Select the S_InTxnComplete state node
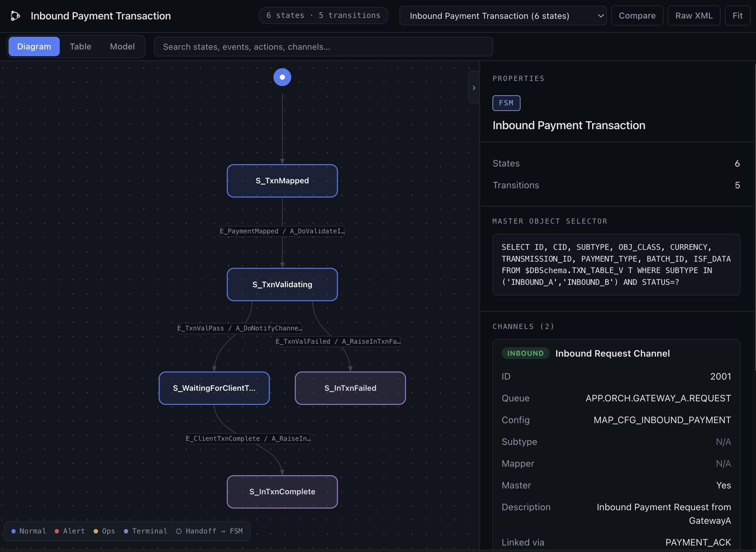Image resolution: width=756 pixels, height=552 pixels. (282, 492)
